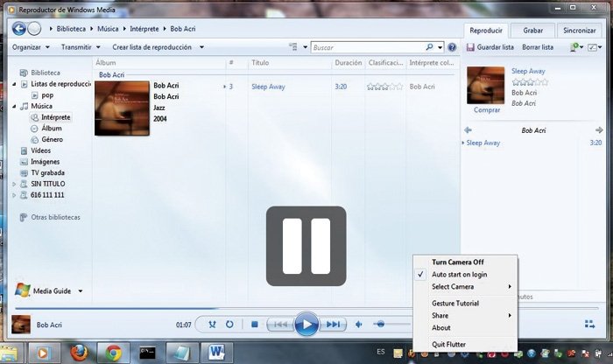Click the Bob Acri album cover thumbnail

[x=122, y=108]
